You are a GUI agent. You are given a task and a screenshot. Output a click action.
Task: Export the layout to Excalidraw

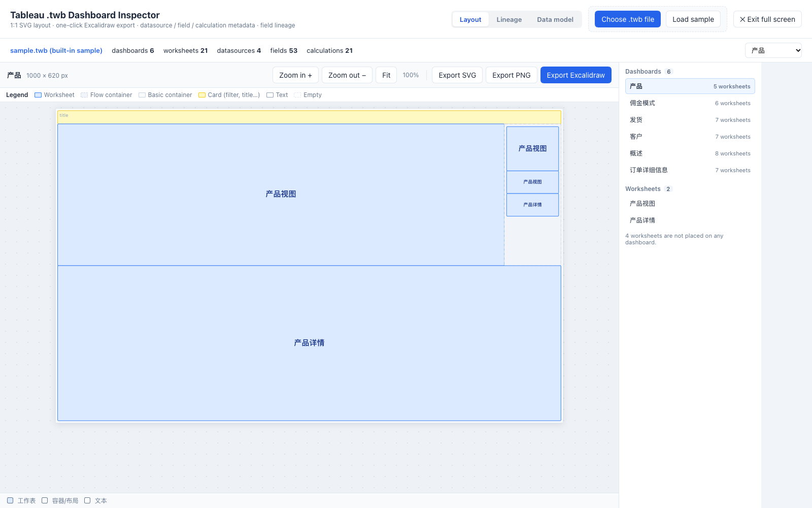pos(576,75)
